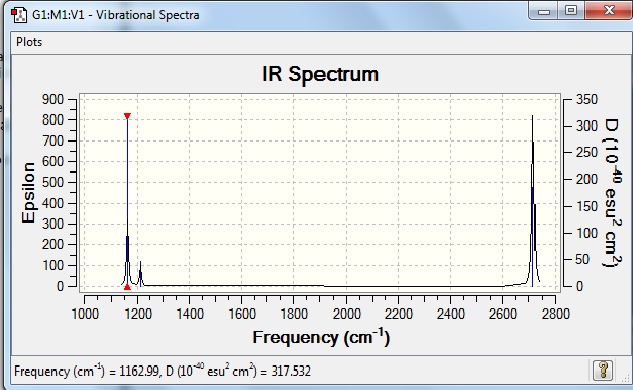Click the Epsilon axis label
Viewport: 633px width, 390px height.
point(28,193)
